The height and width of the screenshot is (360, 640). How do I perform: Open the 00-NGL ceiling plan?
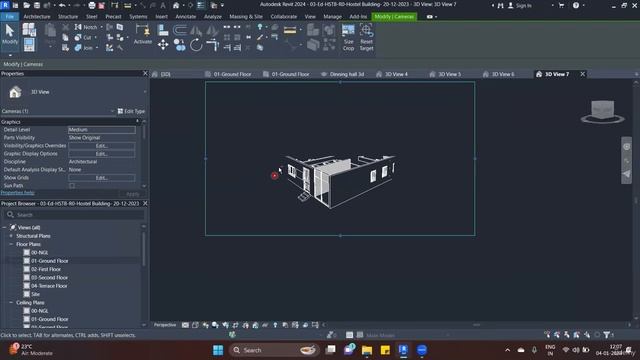tap(40, 311)
